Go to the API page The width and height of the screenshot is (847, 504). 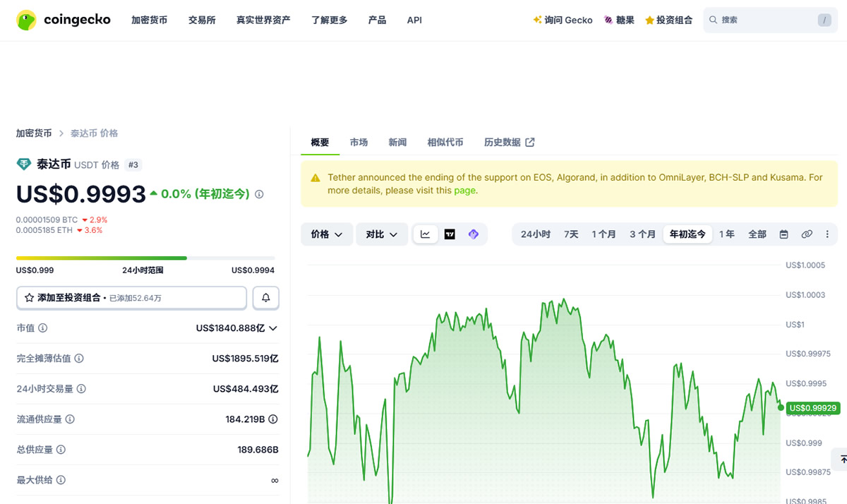(x=414, y=20)
